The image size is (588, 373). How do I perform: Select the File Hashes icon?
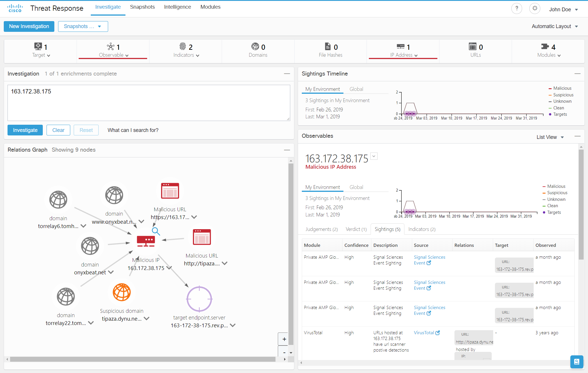328,46
